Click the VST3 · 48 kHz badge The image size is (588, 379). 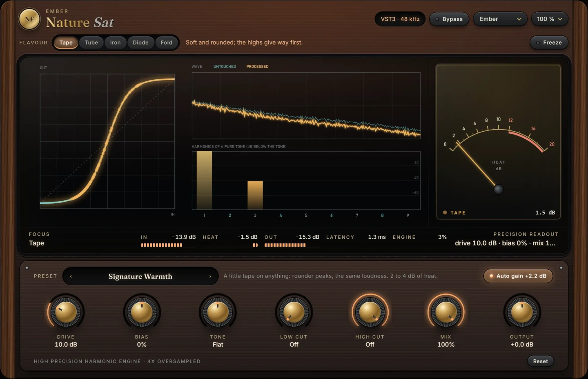click(x=400, y=19)
